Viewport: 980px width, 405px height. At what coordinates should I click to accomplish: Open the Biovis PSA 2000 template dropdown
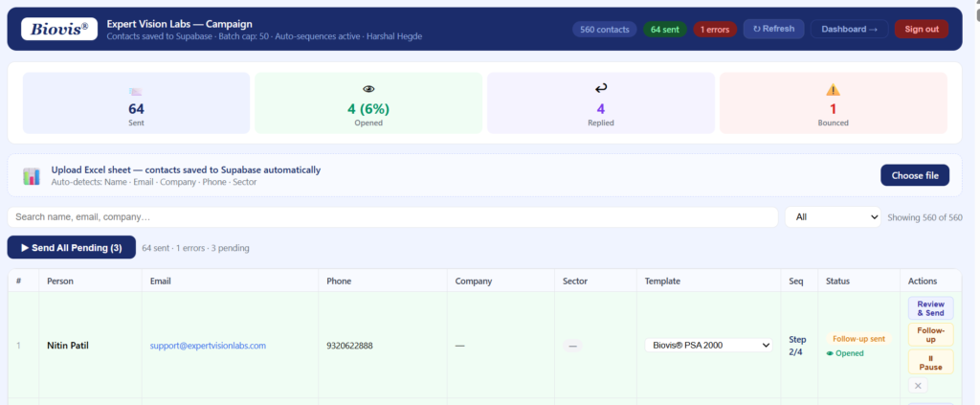click(x=709, y=345)
